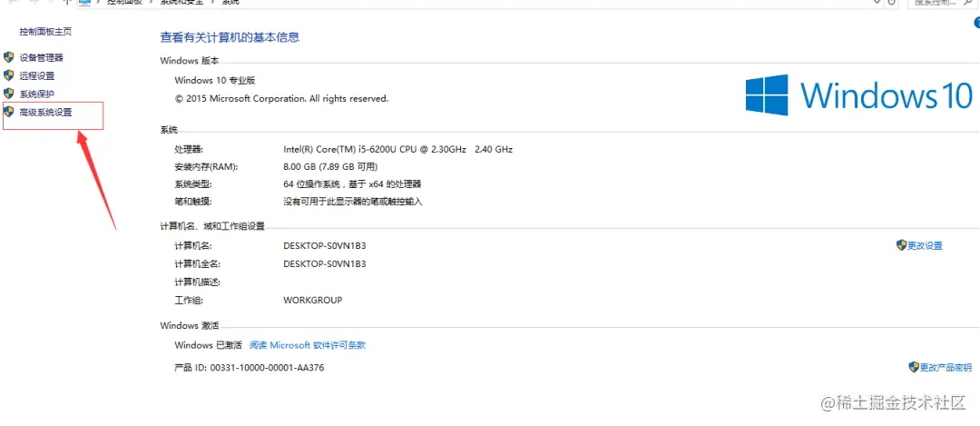Viewport: 980px width, 426px height.
Task: Click the 安装内存(RAM): label
Action: 207,167
